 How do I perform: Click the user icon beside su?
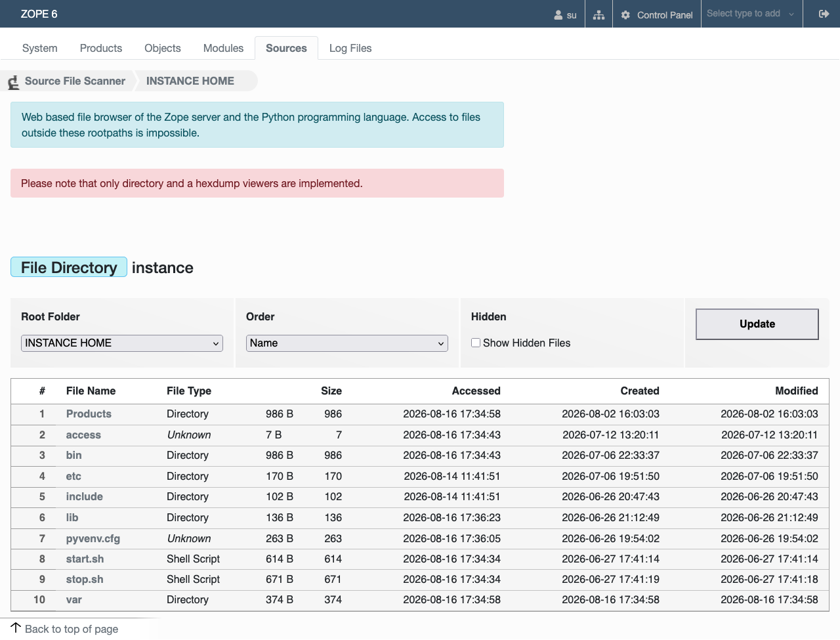tap(558, 14)
